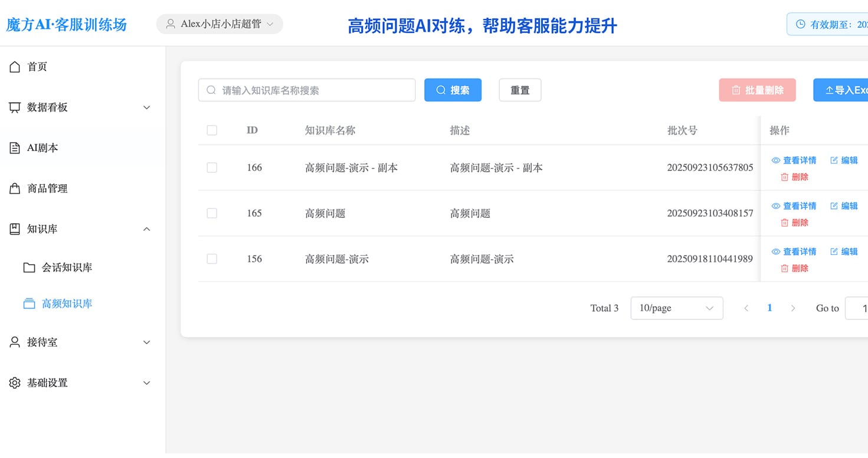Check the box for row ID 166
Image resolution: width=868 pixels, height=458 pixels.
coord(212,168)
